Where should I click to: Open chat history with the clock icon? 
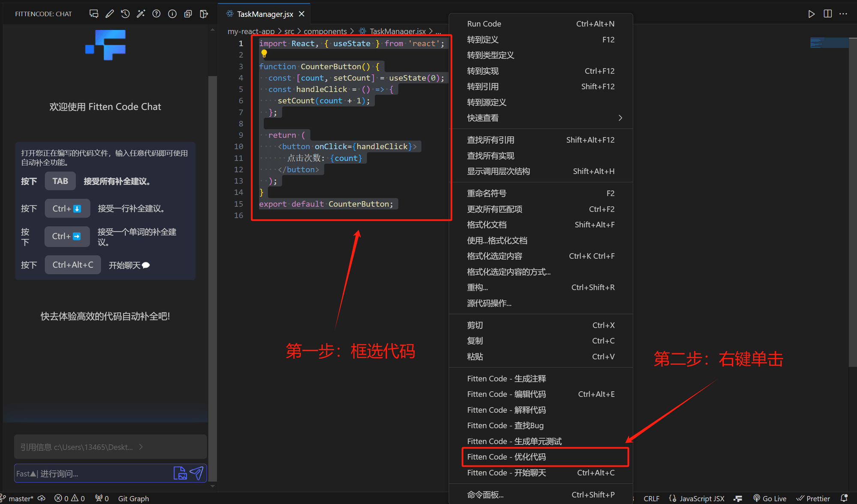tap(125, 14)
